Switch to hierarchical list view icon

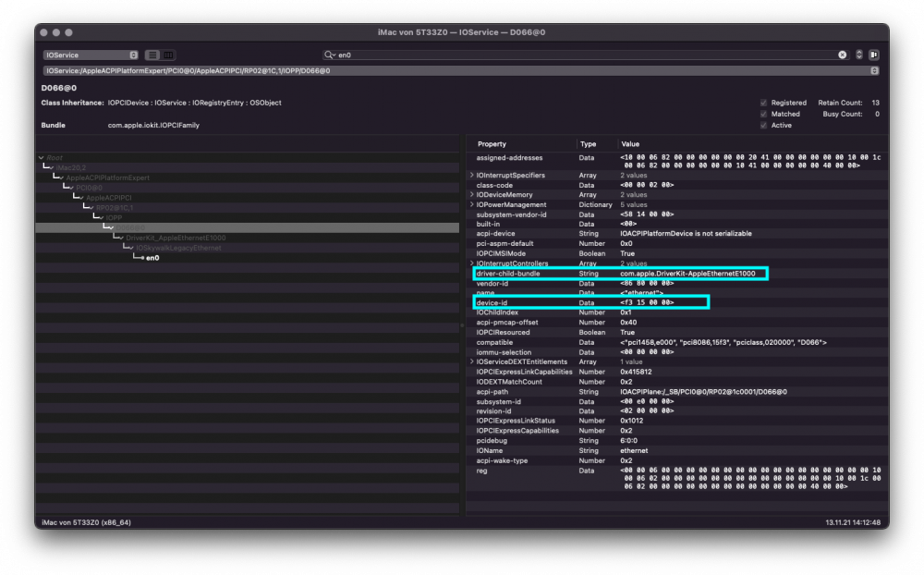[x=152, y=55]
